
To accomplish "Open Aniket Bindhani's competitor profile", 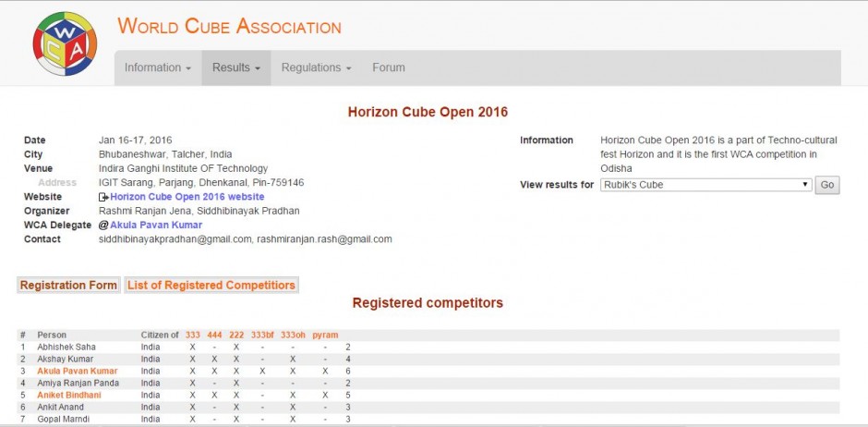I will [69, 395].
